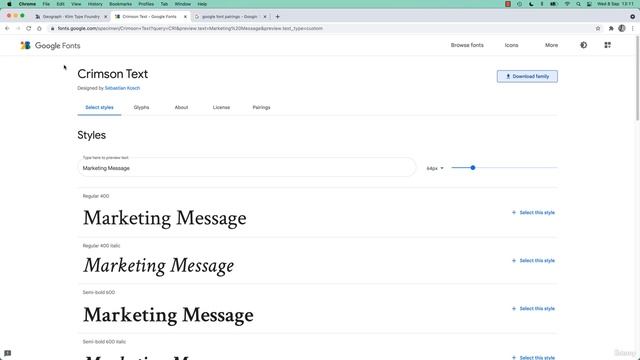The image size is (640, 360).
Task: Click the preview text input field
Action: (x=247, y=168)
